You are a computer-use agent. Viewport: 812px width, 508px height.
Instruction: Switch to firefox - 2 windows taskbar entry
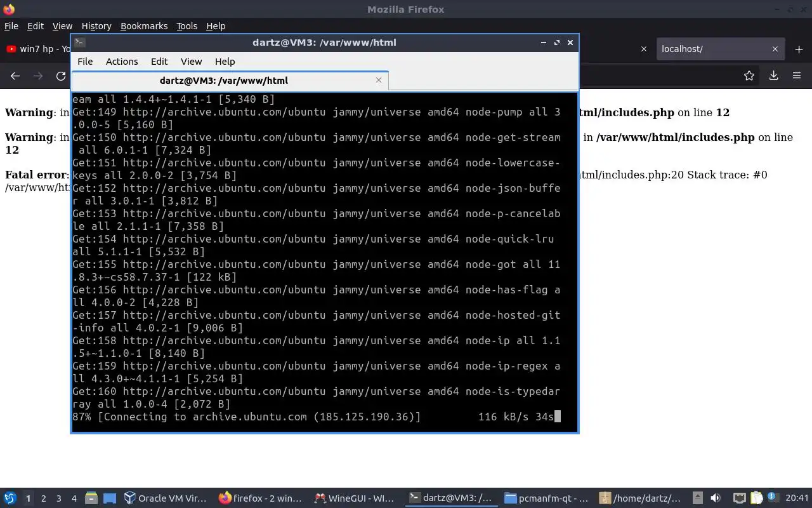click(x=261, y=498)
